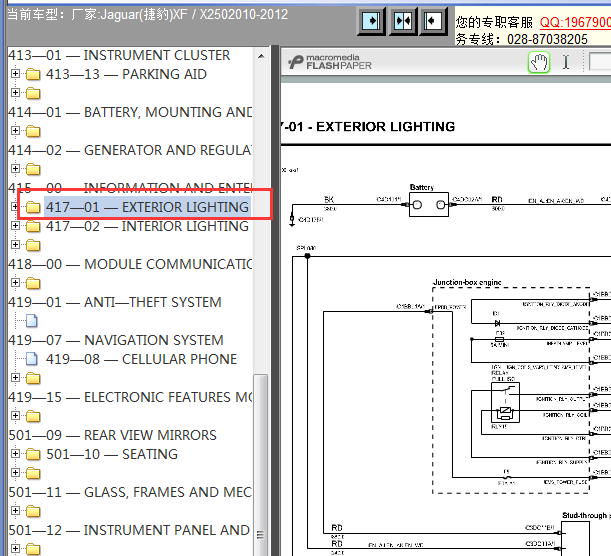
Task: Click the folder icon under 501—12 INSTRUMENT PANEL
Action: [x=33, y=549]
